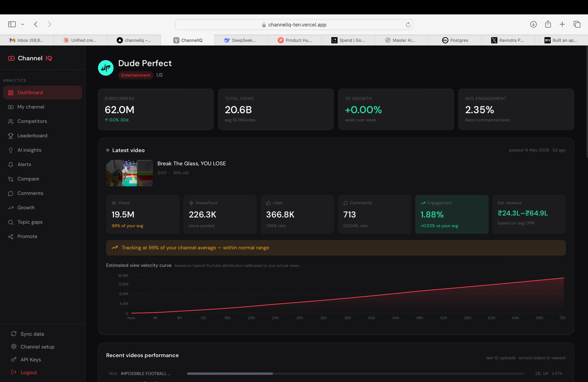This screenshot has width=588, height=382.
Task: Click the Channel setup gear icon
Action: coord(14,346)
